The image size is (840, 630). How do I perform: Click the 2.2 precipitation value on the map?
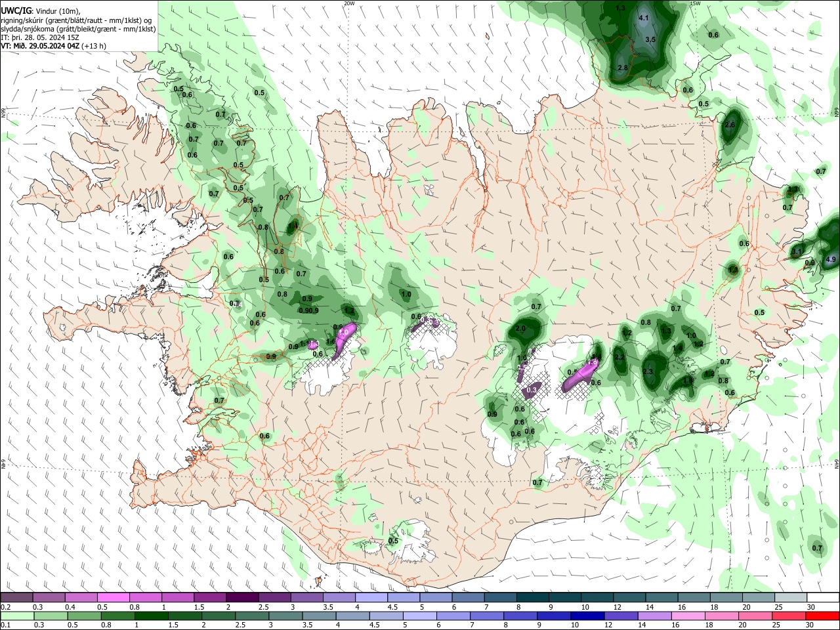tap(619, 357)
